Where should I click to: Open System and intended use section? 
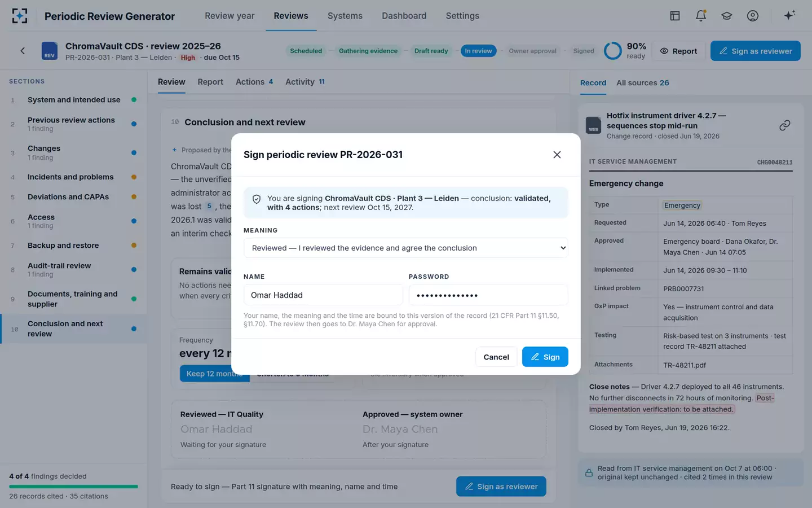73,100
